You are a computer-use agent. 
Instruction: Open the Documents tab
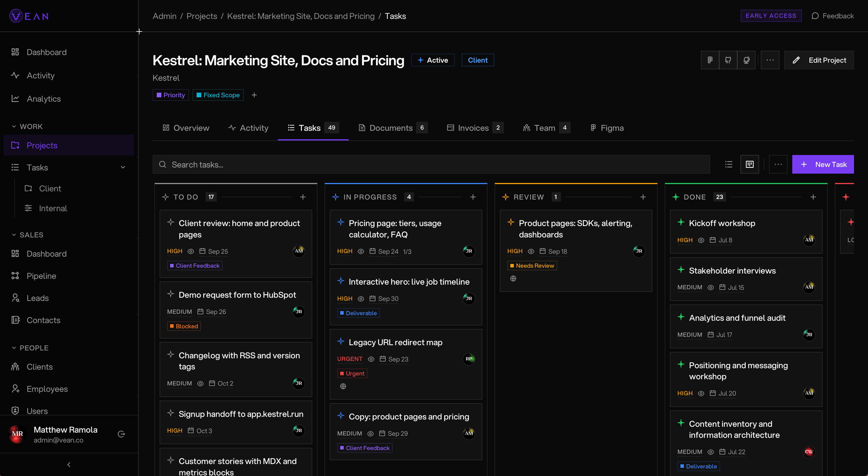(393, 128)
